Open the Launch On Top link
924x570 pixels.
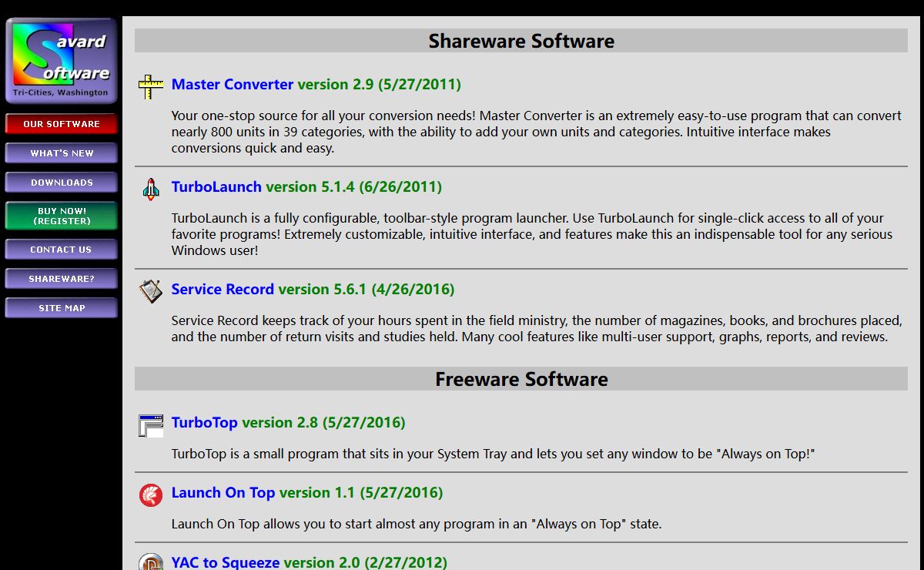point(223,493)
